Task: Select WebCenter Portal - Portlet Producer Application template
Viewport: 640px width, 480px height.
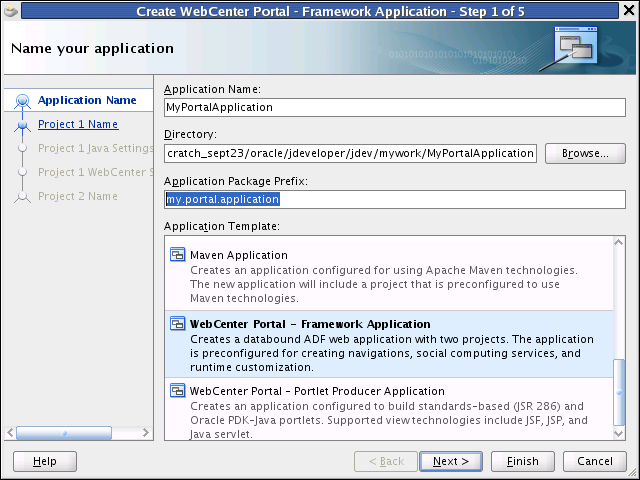Action: [389, 409]
